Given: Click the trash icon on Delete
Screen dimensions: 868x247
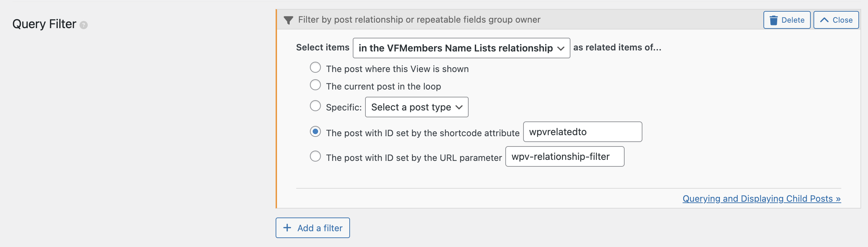Looking at the screenshot, I should 774,20.
